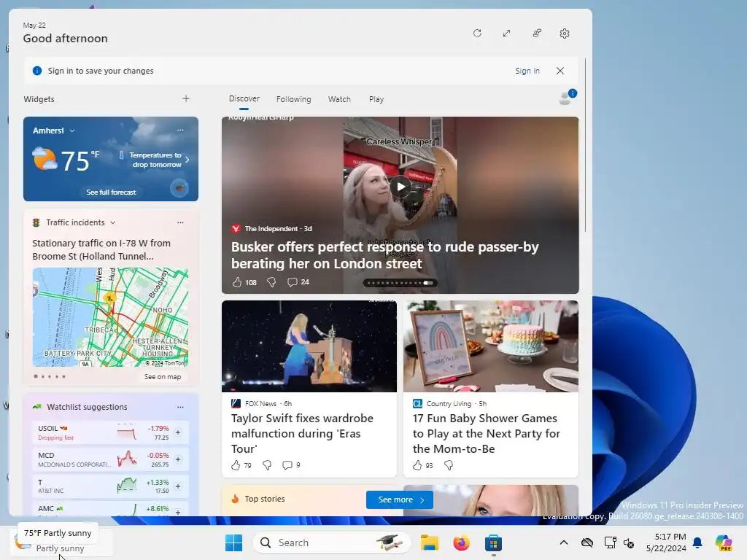The width and height of the screenshot is (747, 560).
Task: Dismiss the sign-in banner
Action: click(560, 71)
